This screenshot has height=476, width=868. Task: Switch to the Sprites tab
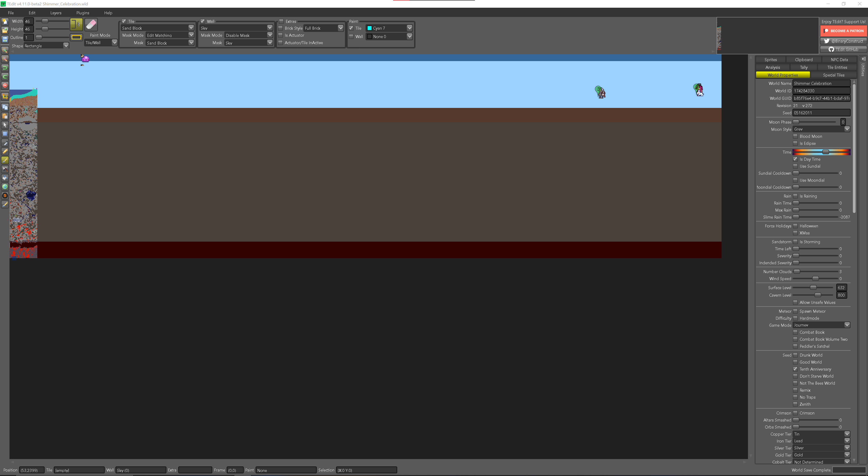pos(771,60)
